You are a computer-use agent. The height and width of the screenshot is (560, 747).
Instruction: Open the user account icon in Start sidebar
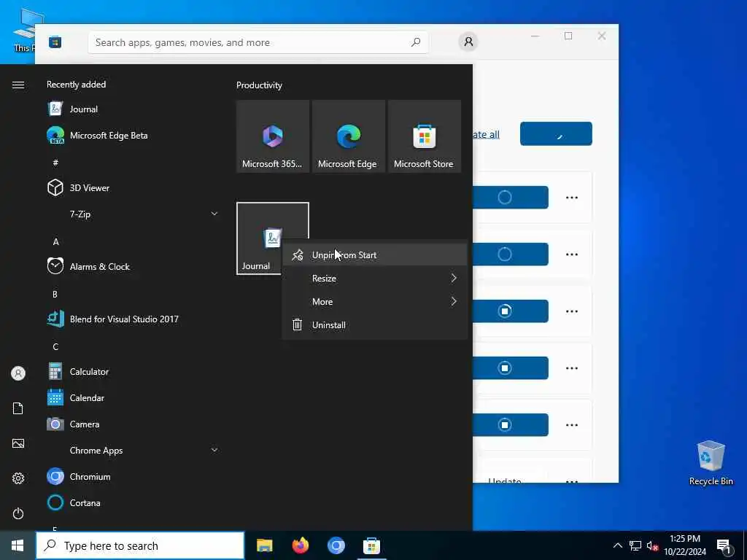(18, 373)
